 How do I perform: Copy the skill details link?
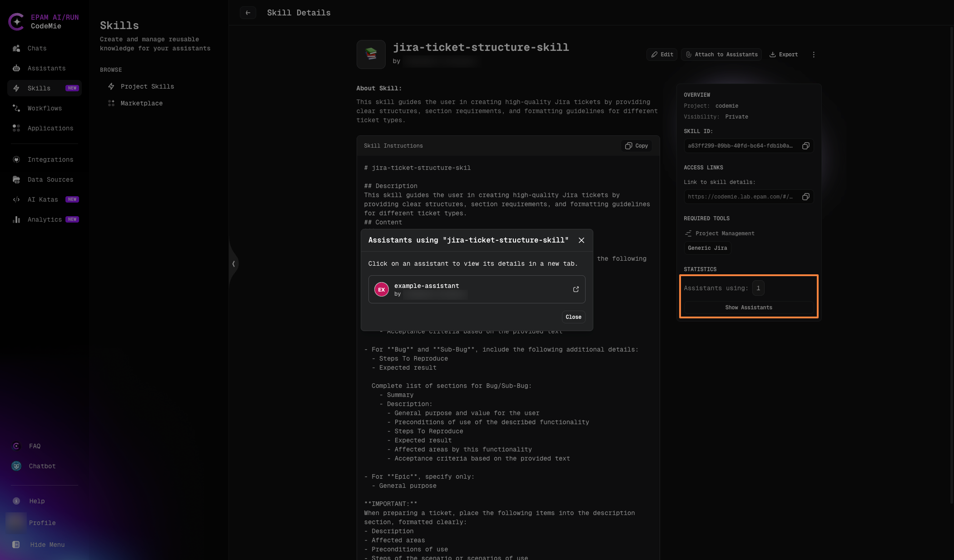[805, 197]
